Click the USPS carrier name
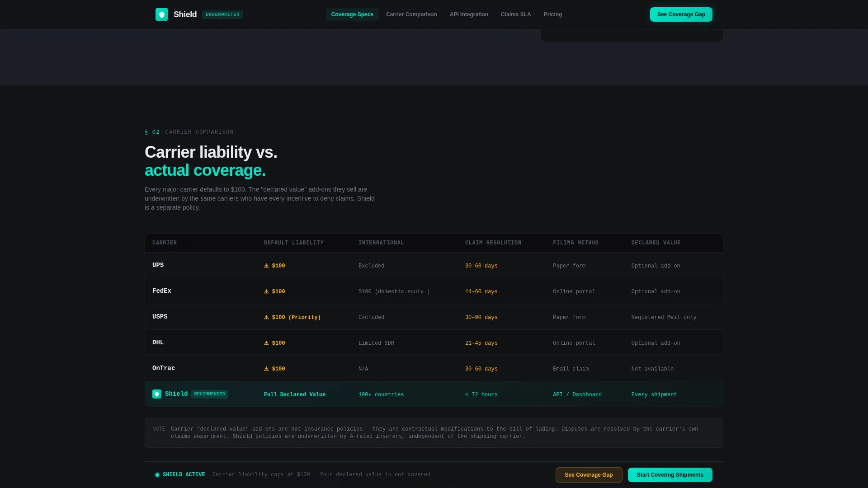The image size is (868, 488). click(160, 317)
